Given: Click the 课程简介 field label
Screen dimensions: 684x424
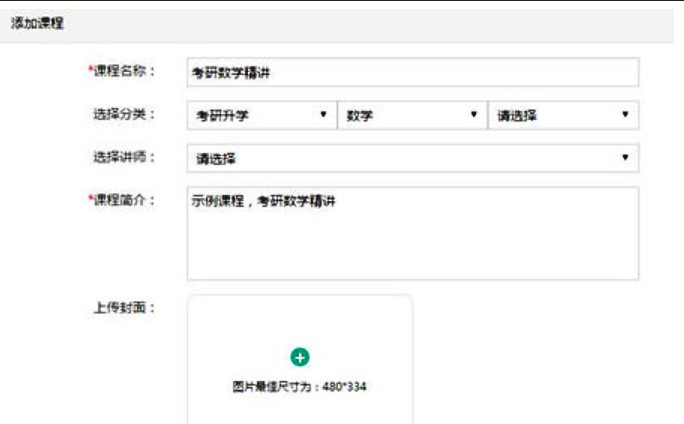Looking at the screenshot, I should pos(126,199).
